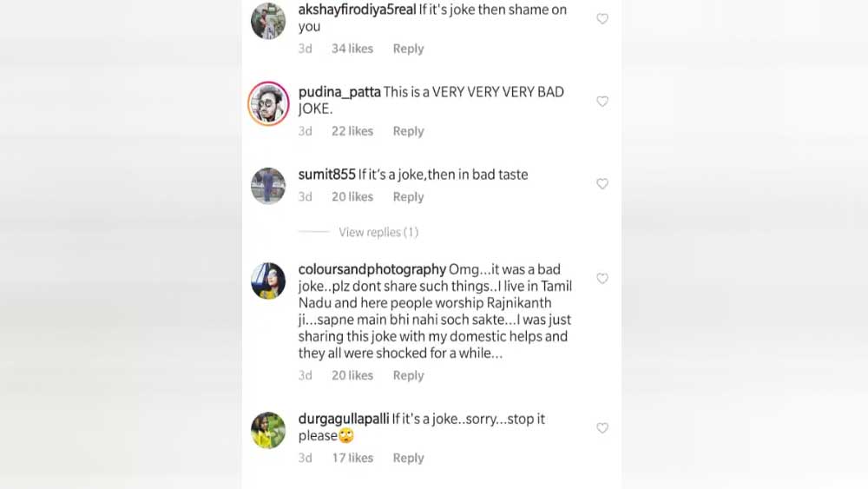Like akshayfirodiya5real's comment with heart icon

(602, 19)
